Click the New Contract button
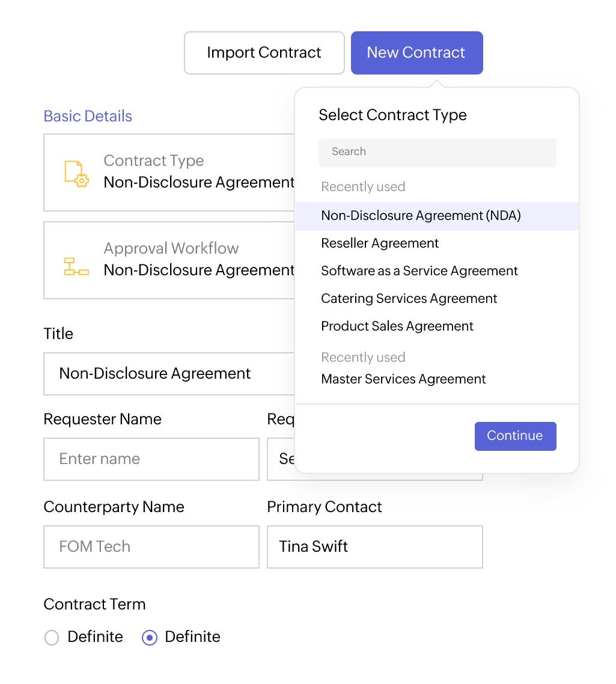Image resolution: width=616 pixels, height=684 pixels. [x=416, y=53]
